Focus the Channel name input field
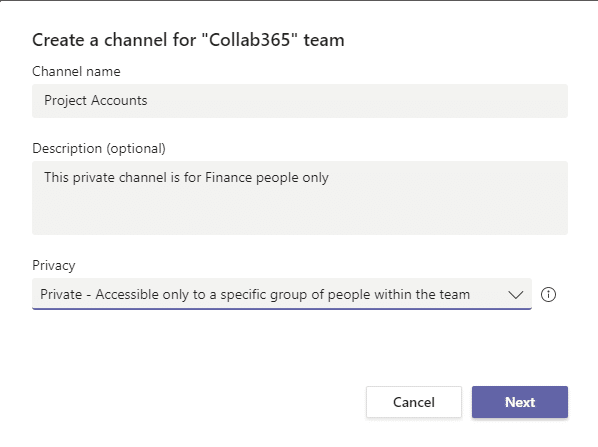598x447 pixels. pos(300,101)
